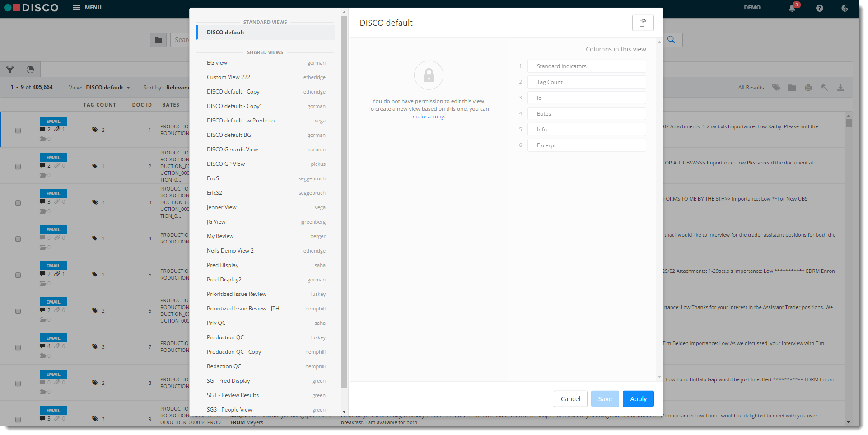Click the Bates column field

click(x=587, y=114)
